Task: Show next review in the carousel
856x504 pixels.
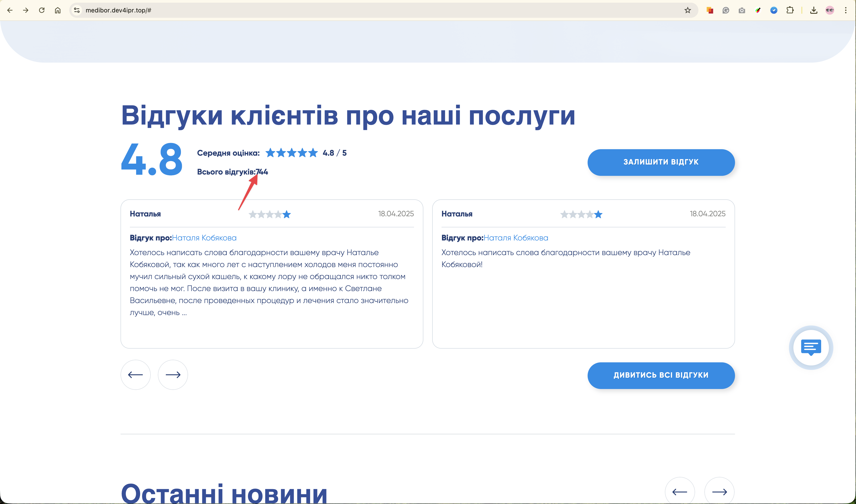Action: 173,375
